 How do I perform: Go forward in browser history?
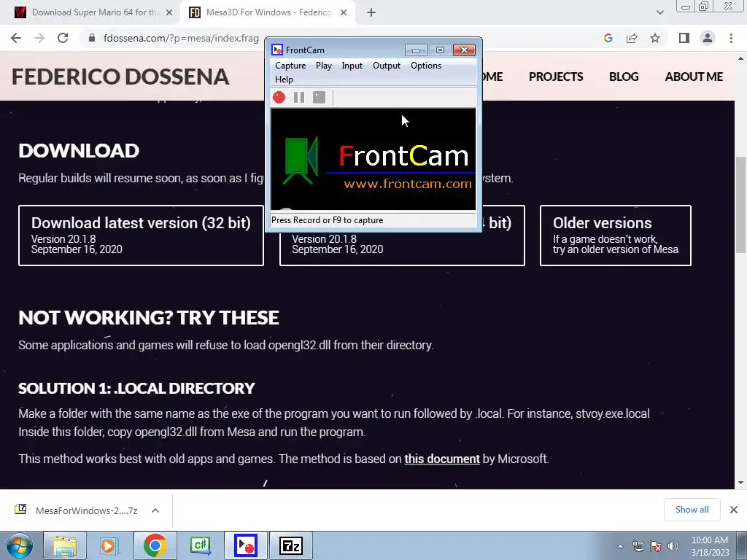39,38
